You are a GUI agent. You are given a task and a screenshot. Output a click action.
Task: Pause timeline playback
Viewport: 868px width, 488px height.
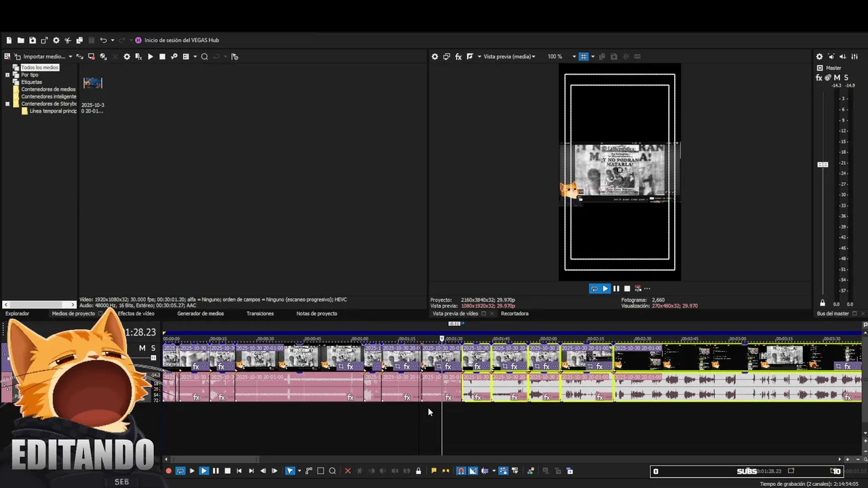coord(216,471)
